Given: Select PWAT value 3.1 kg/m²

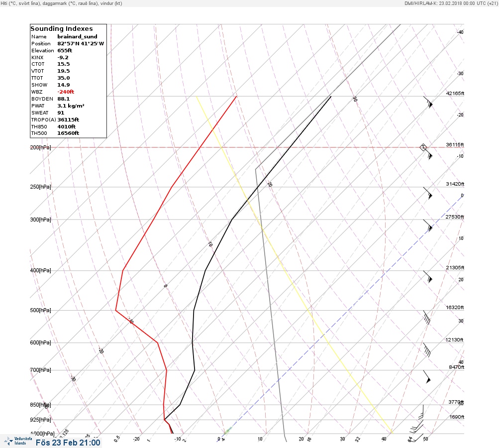Looking at the screenshot, I should click(x=71, y=106).
